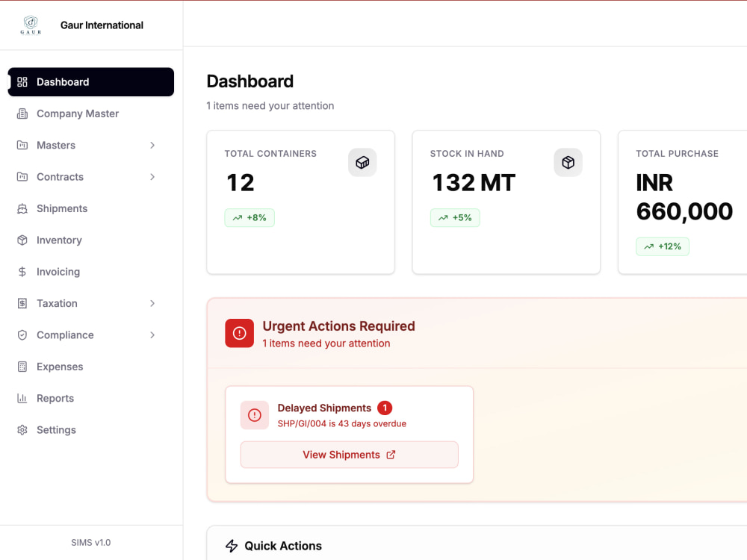Click the +8% growth badge
This screenshot has height=560, width=747.
click(x=249, y=218)
